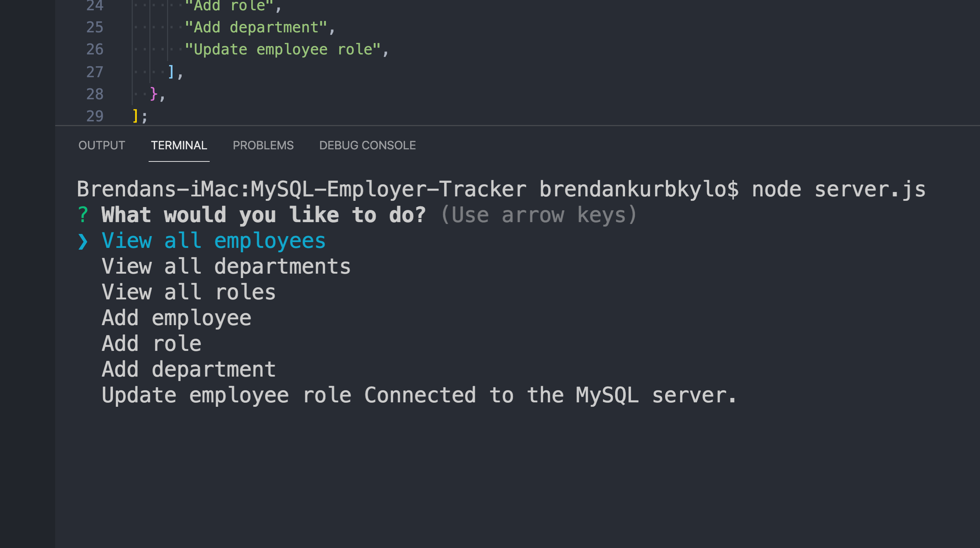980x548 pixels.
Task: Switch to the OUTPUT tab
Action: point(101,145)
